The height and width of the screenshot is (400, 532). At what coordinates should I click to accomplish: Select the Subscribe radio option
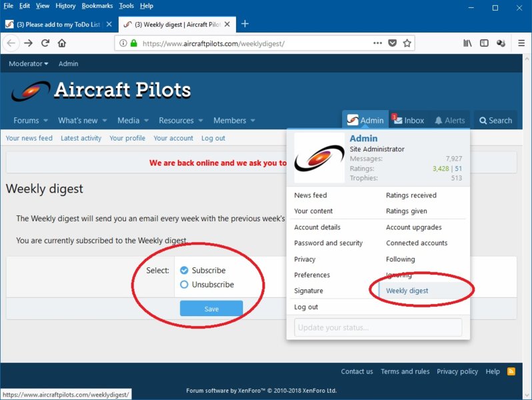click(184, 271)
